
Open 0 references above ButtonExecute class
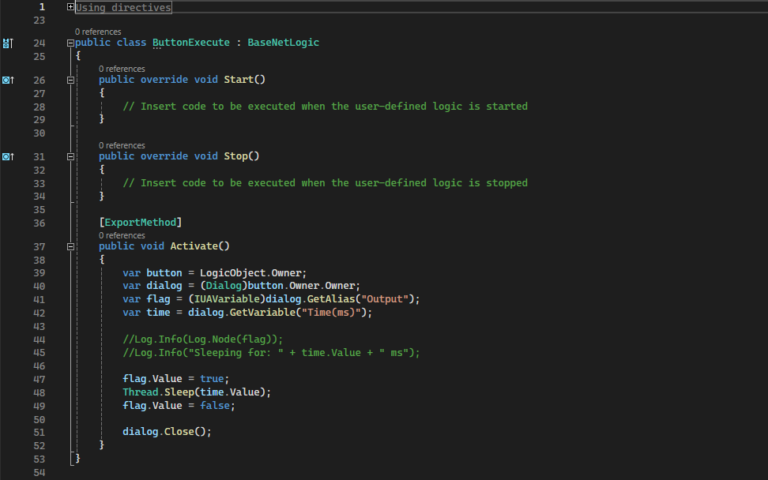pos(97,32)
